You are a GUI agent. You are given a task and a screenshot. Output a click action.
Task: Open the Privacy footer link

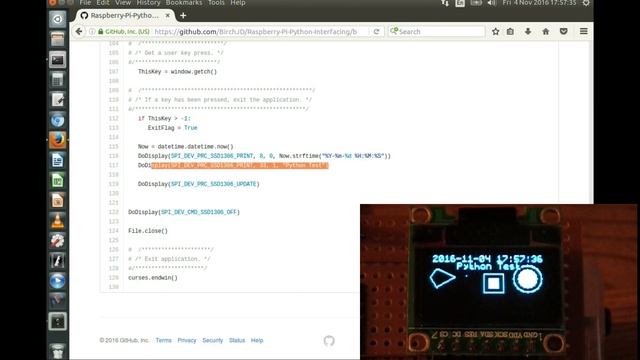click(187, 340)
